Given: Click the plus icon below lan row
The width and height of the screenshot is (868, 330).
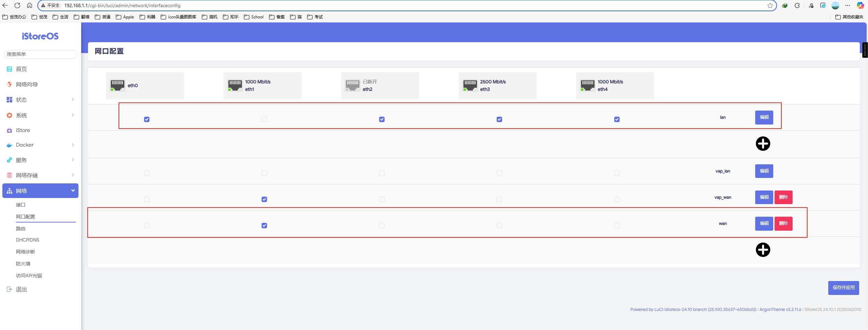Looking at the screenshot, I should [x=763, y=144].
